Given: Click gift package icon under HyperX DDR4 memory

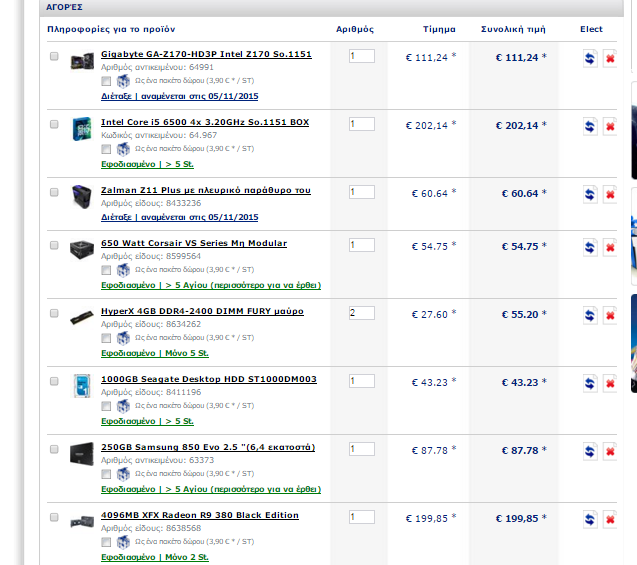Looking at the screenshot, I should pos(123,338).
